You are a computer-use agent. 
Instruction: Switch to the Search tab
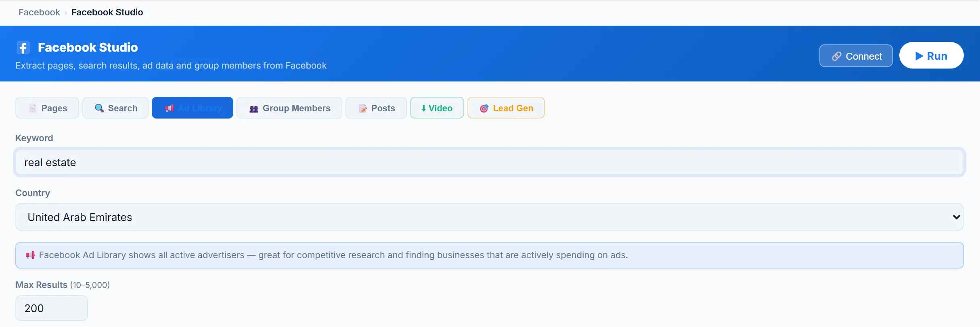(x=115, y=108)
